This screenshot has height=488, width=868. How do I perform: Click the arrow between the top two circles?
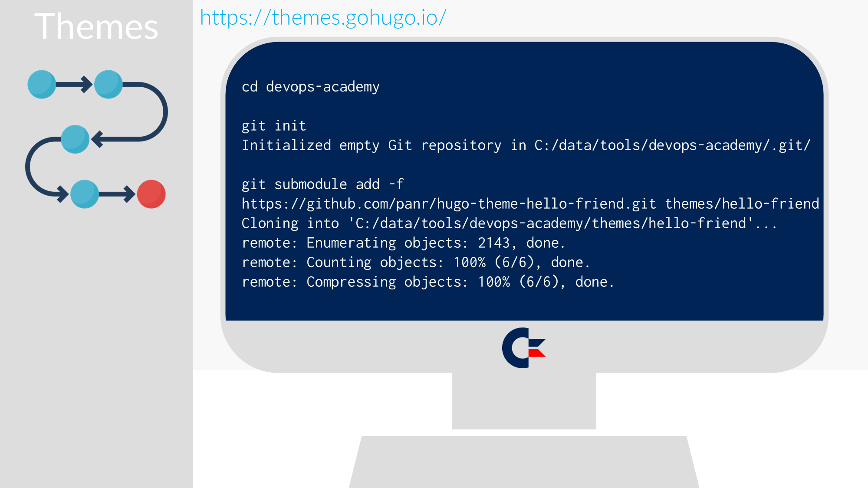click(75, 84)
